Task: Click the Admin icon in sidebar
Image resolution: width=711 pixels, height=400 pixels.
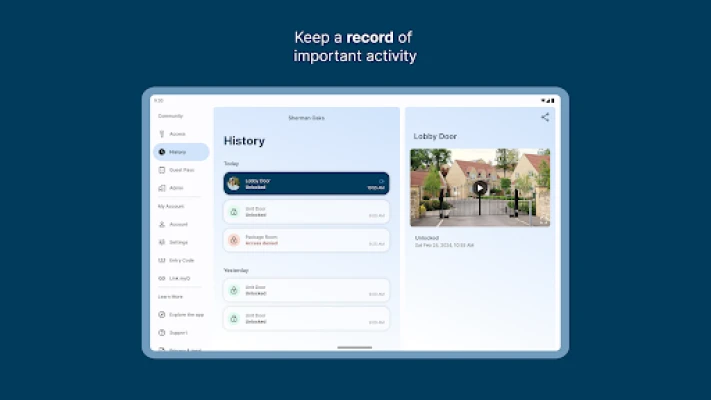Action: click(162, 188)
